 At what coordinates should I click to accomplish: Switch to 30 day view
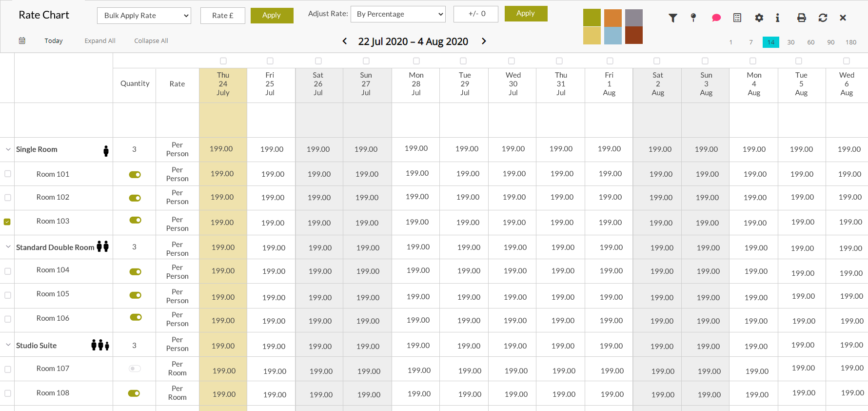click(x=790, y=42)
